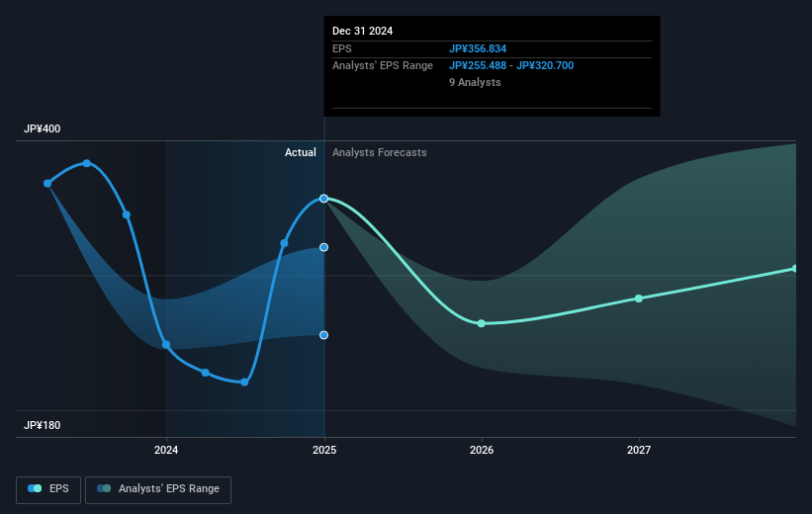The width and height of the screenshot is (812, 514).
Task: Click the first EPS data point on chart
Action: [47, 183]
